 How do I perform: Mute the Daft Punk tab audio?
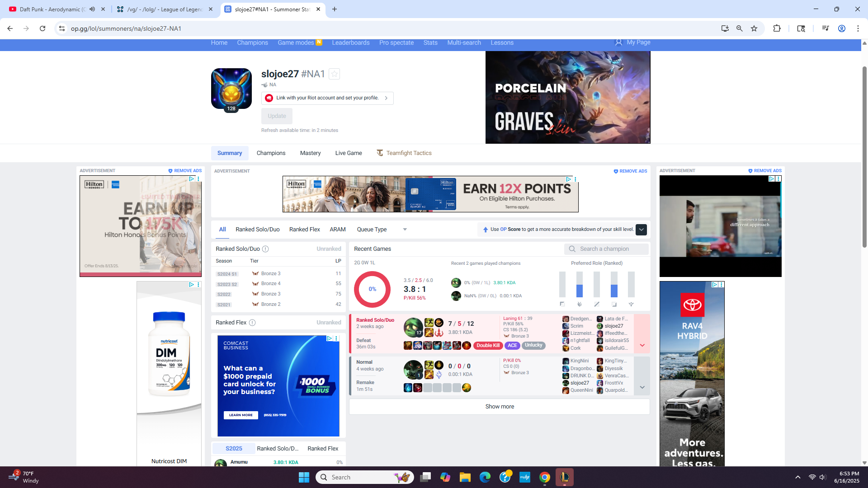92,9
